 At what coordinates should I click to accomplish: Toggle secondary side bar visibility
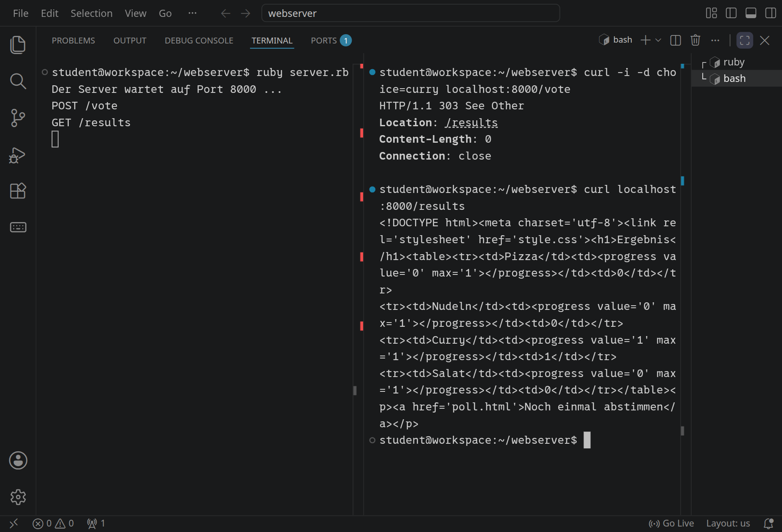771,13
